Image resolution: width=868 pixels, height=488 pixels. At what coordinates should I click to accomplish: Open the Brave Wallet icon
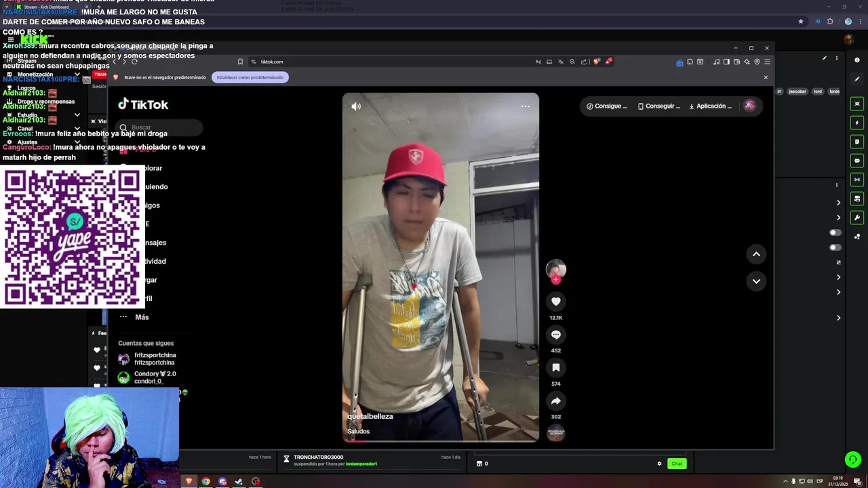point(736,62)
